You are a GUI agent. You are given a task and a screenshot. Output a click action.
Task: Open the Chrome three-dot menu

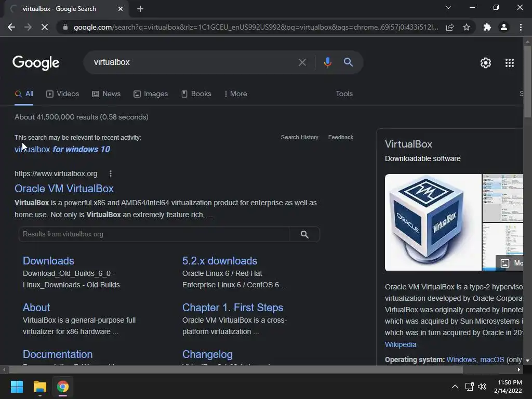(x=521, y=27)
